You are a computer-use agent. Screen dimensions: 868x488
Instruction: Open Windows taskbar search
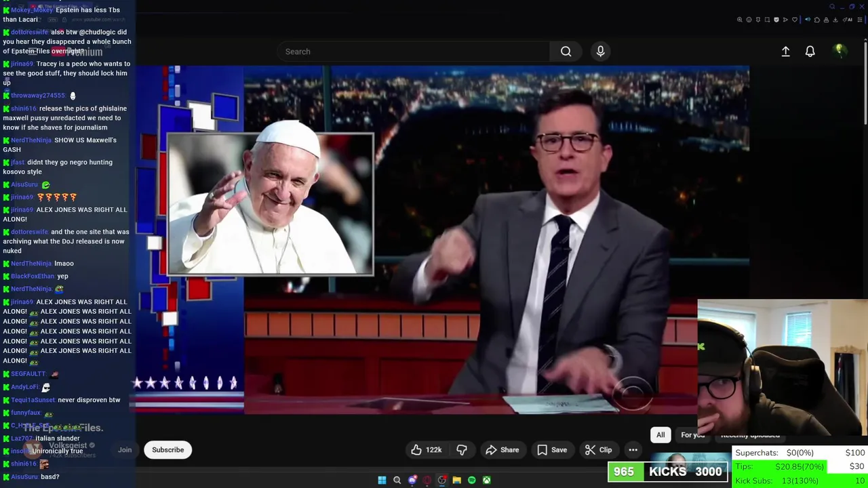pos(397,481)
